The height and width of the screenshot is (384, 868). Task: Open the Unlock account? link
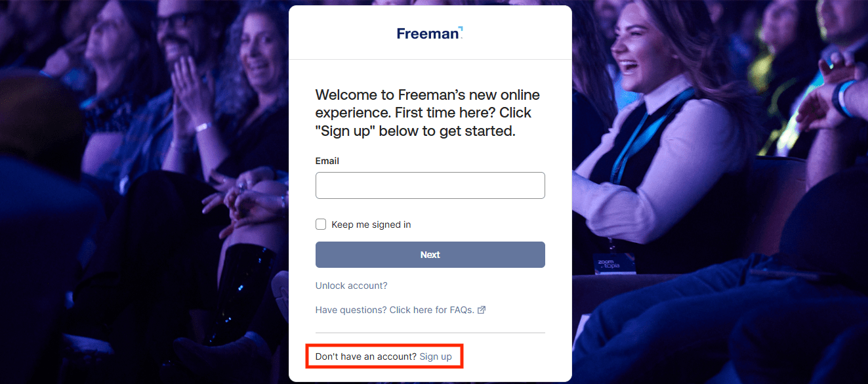(351, 286)
